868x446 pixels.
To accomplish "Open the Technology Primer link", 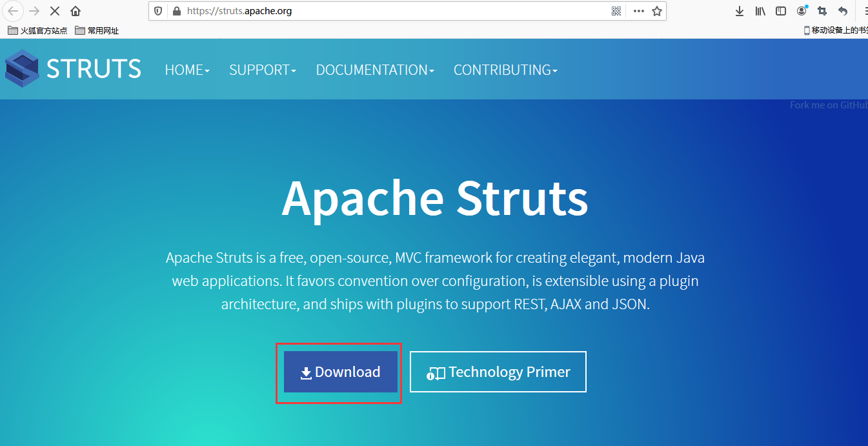I will [498, 372].
